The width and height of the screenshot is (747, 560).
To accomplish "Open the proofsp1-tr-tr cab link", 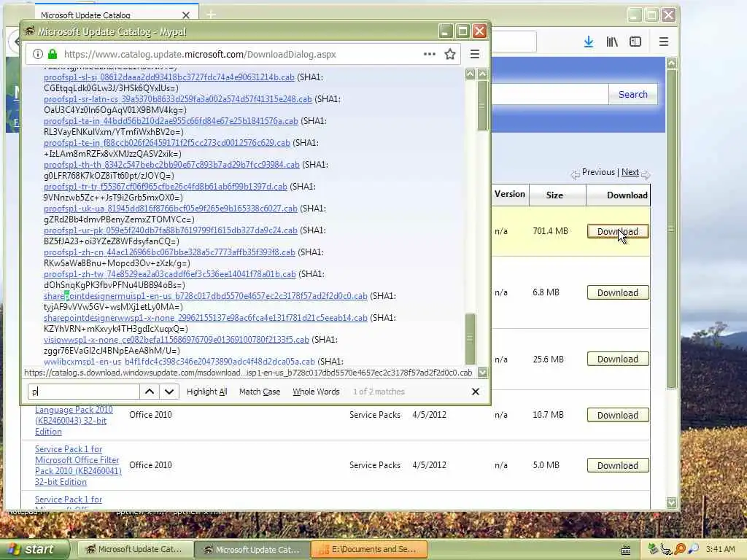I will [x=166, y=187].
